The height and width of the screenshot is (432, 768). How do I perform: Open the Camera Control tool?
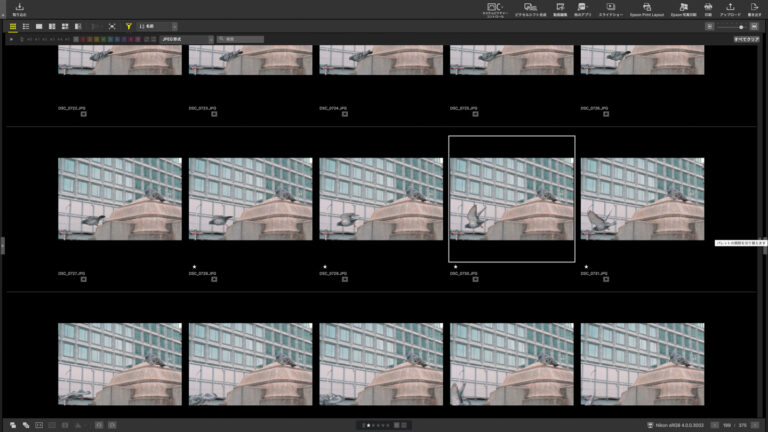494,9
